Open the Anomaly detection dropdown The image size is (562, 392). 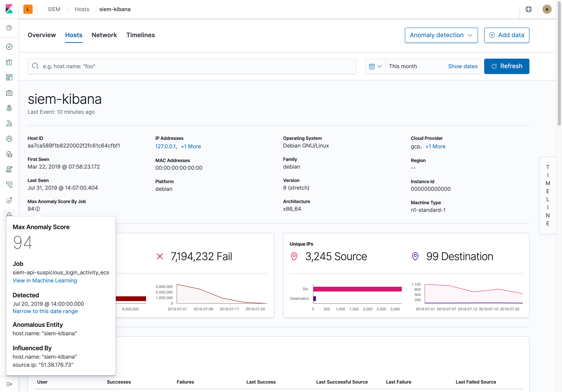[441, 35]
